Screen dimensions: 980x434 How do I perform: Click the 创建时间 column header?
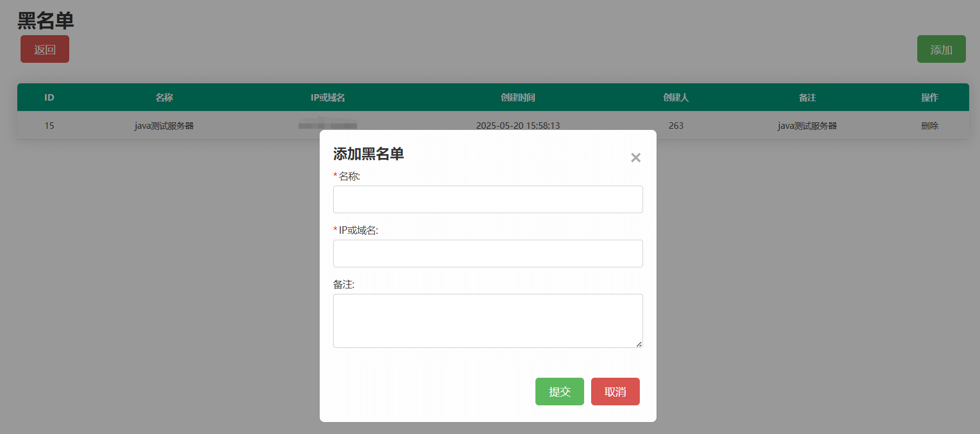click(x=518, y=97)
